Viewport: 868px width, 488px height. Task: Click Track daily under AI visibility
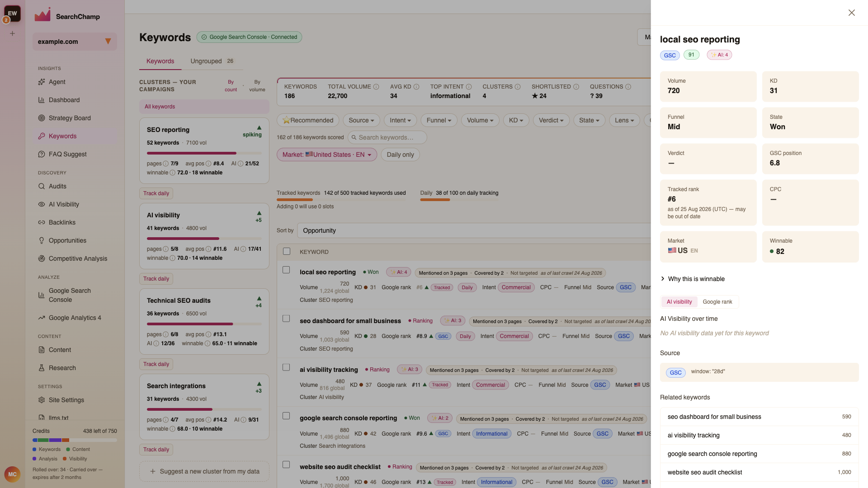156,279
